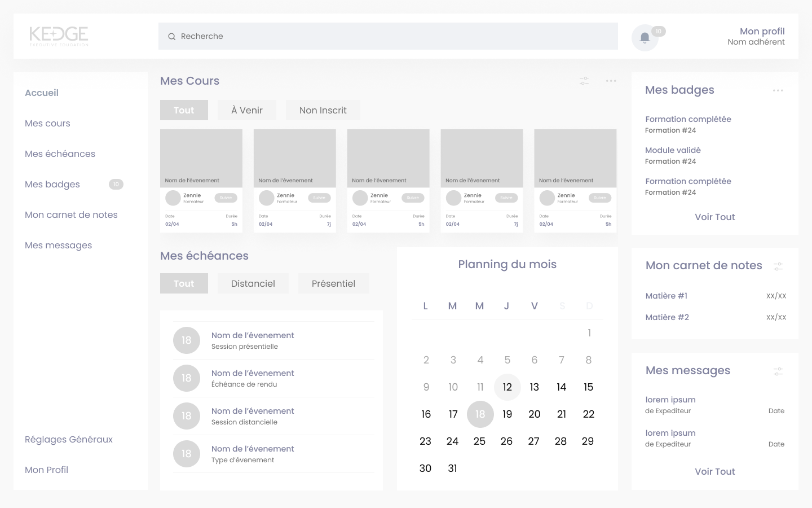
Task: Click filter icon in Mon carnet de notes
Action: point(778,266)
